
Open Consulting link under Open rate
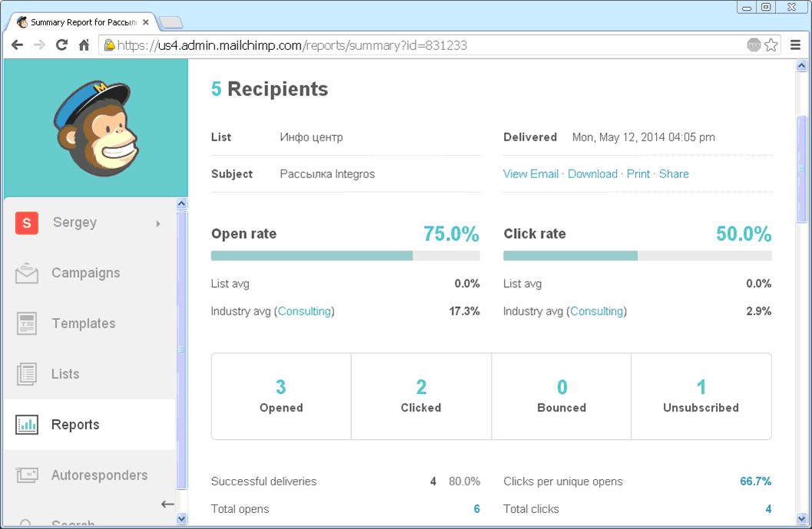304,311
